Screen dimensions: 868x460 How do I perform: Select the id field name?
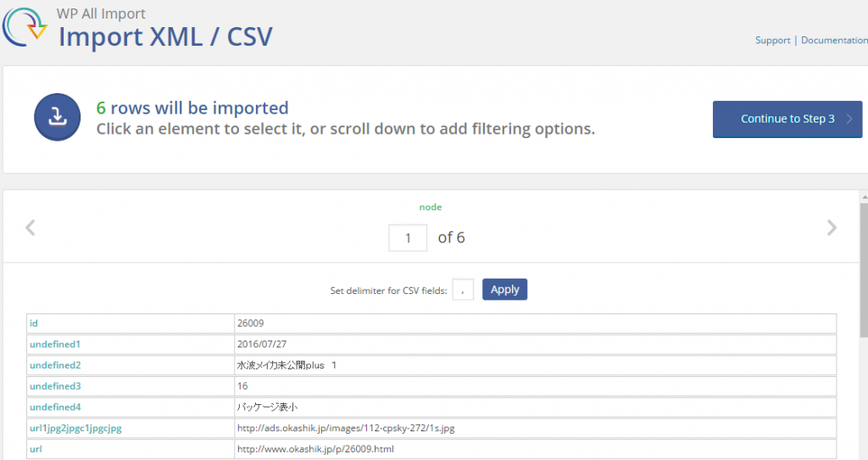[x=34, y=323]
